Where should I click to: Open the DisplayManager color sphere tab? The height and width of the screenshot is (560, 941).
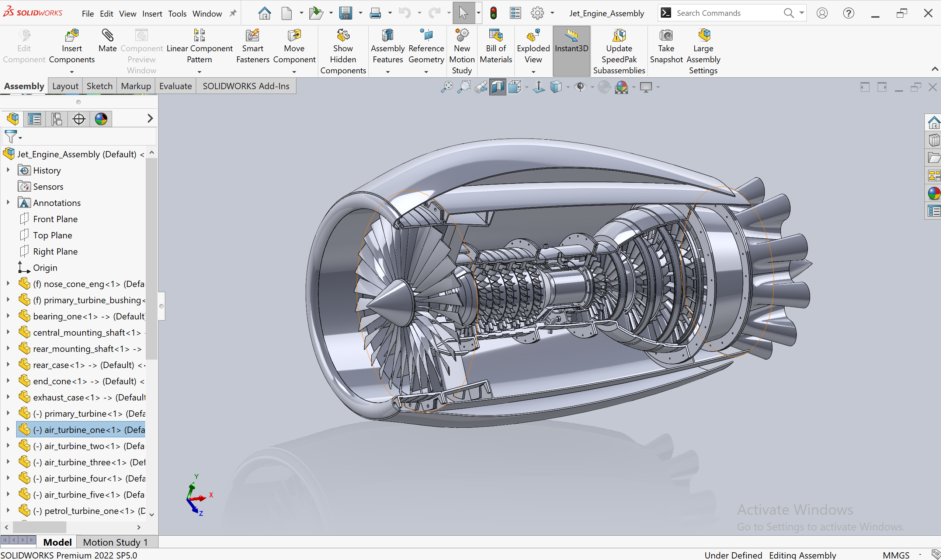(x=101, y=119)
